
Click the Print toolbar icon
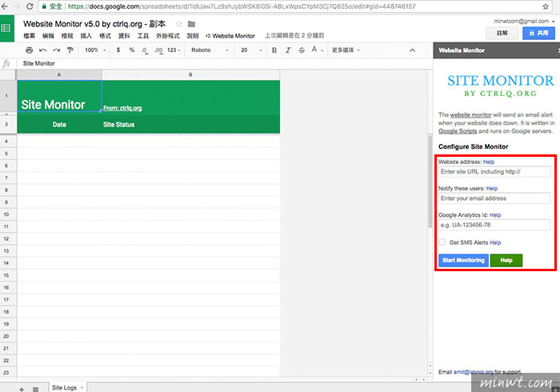click(x=30, y=50)
